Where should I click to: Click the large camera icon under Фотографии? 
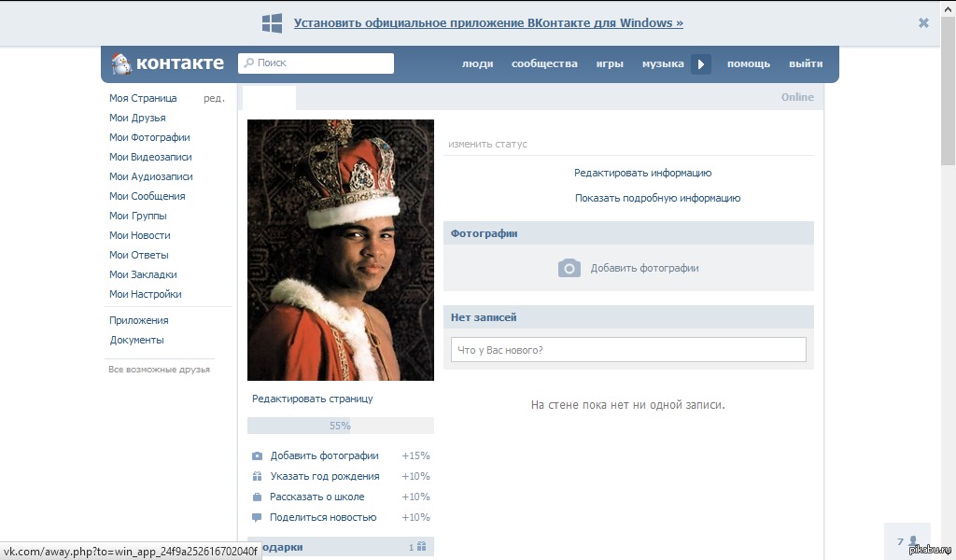[x=569, y=269]
